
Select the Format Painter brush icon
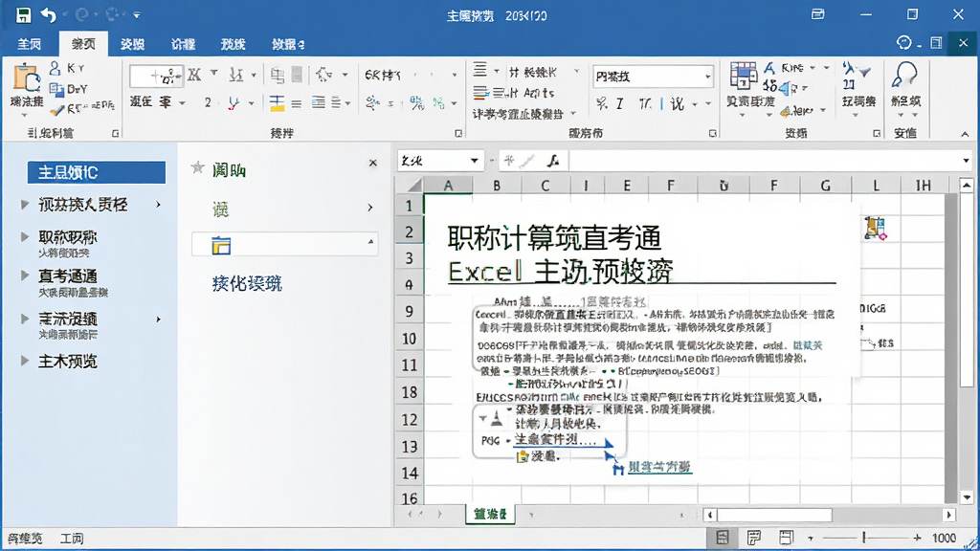[x=56, y=109]
